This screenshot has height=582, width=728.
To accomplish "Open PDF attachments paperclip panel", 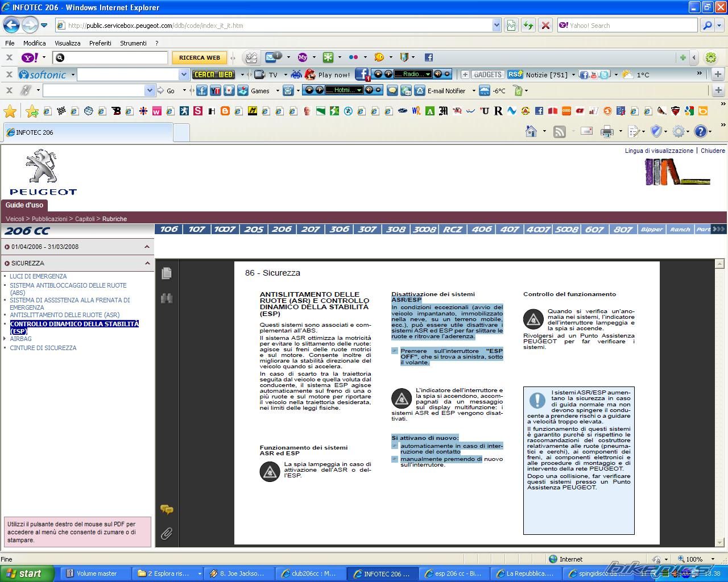I will pyautogui.click(x=167, y=534).
